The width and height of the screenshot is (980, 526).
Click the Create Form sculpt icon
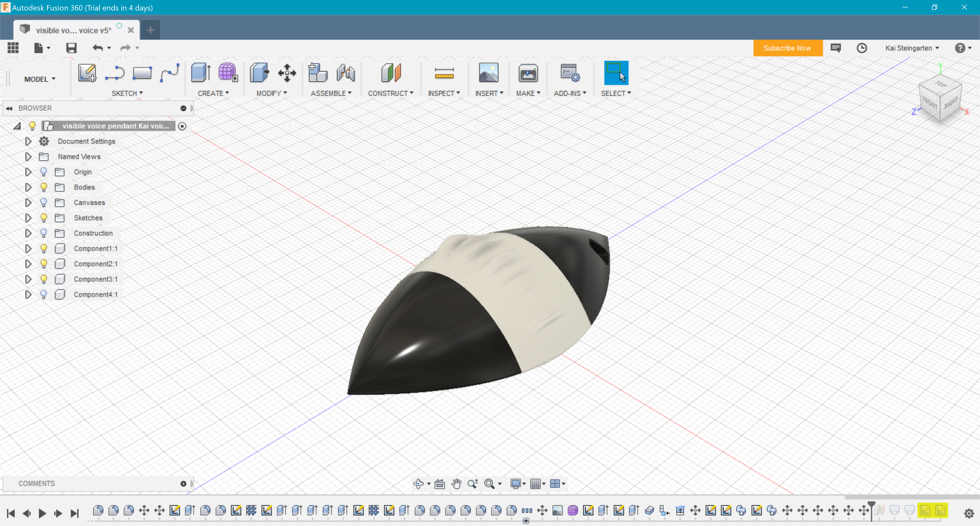pos(228,72)
